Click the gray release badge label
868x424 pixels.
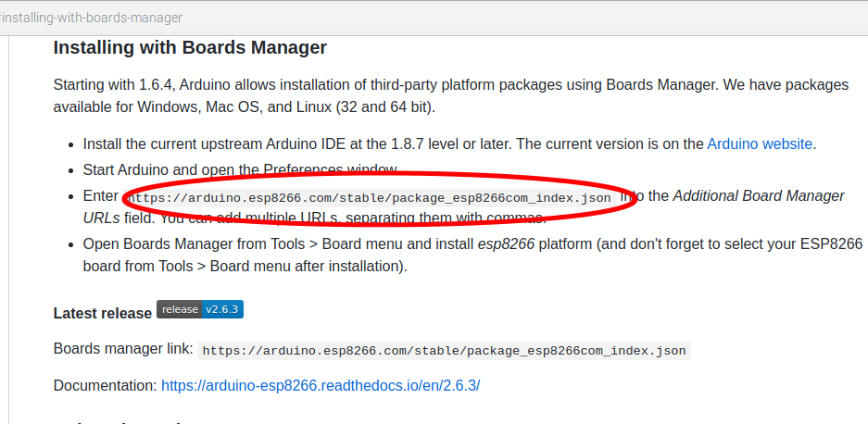point(180,309)
